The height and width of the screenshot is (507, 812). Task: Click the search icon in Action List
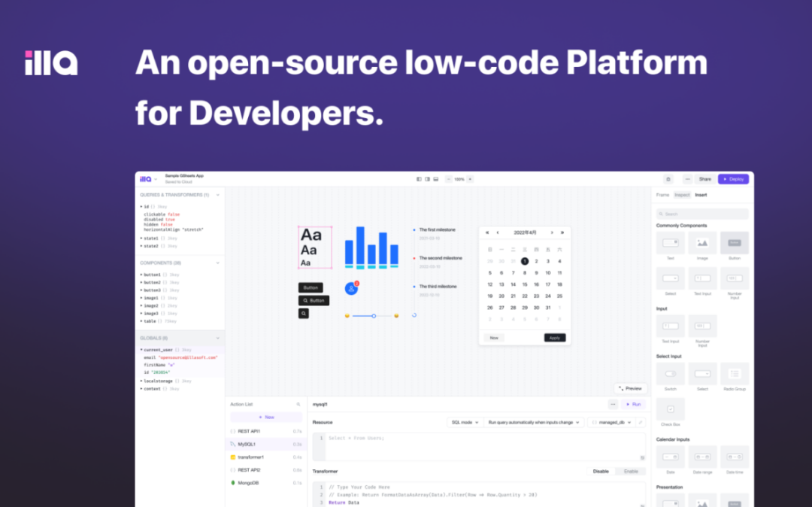[298, 405]
